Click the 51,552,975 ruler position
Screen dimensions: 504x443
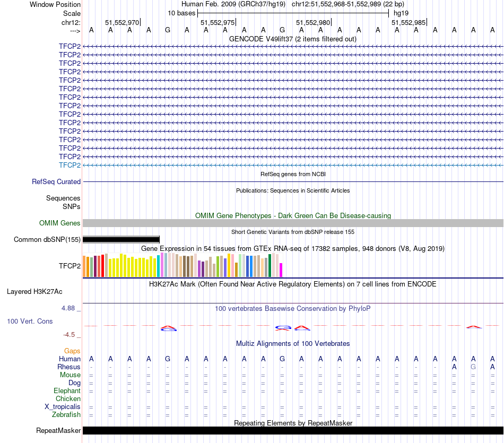[x=218, y=22]
